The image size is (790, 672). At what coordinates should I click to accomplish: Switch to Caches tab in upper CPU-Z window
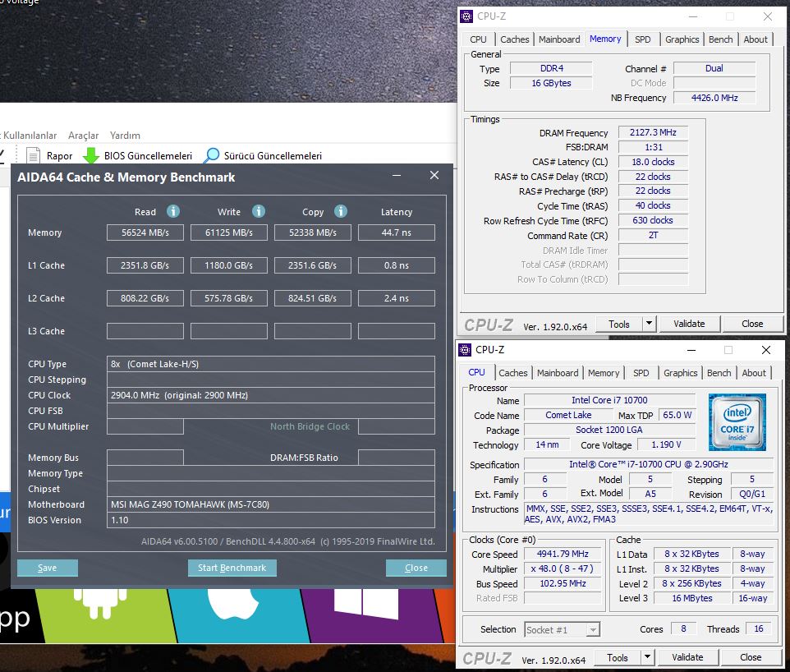pos(514,39)
